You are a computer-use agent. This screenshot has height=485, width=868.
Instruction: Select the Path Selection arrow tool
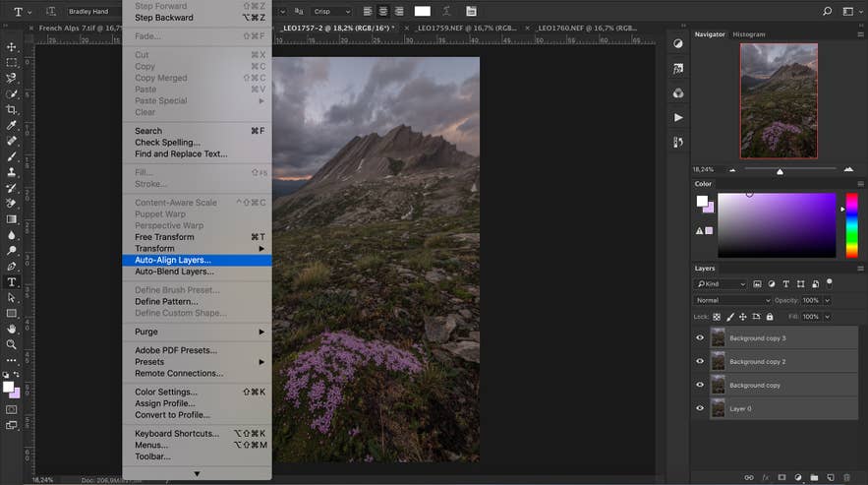[x=11, y=298]
